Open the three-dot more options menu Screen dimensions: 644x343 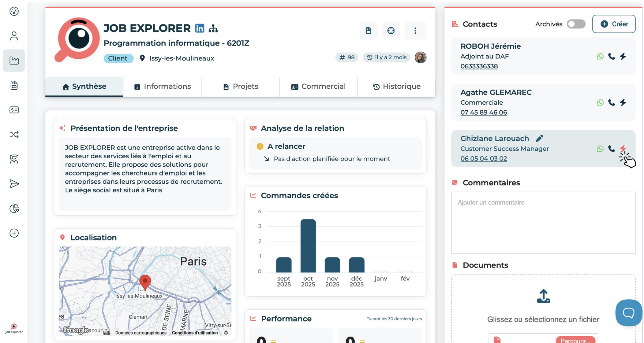(415, 31)
